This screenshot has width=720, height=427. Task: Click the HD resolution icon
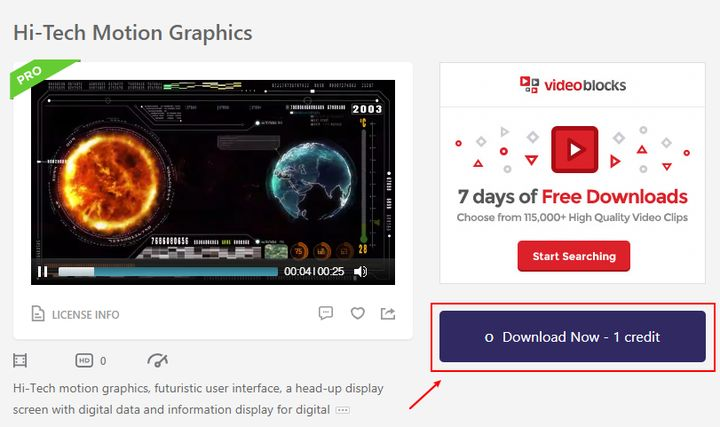(84, 360)
